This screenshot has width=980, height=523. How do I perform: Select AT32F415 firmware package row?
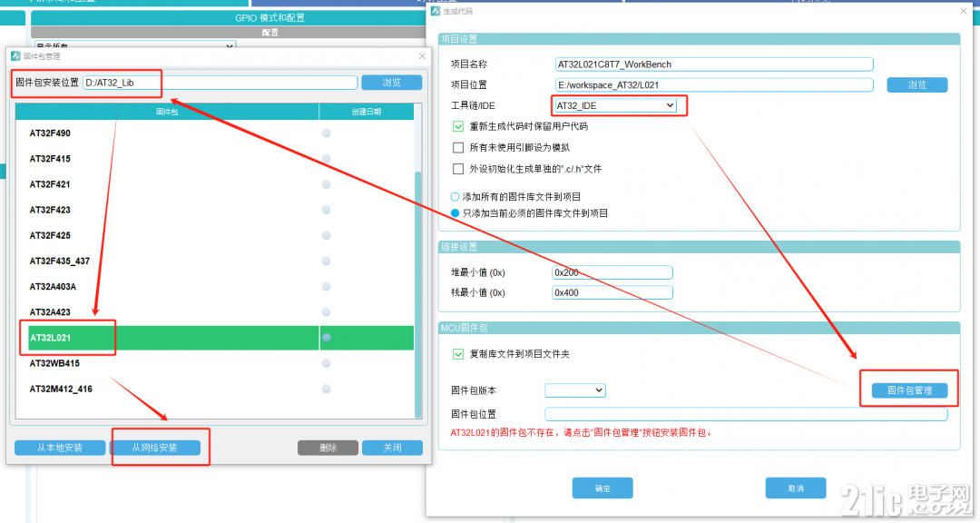click(214, 159)
